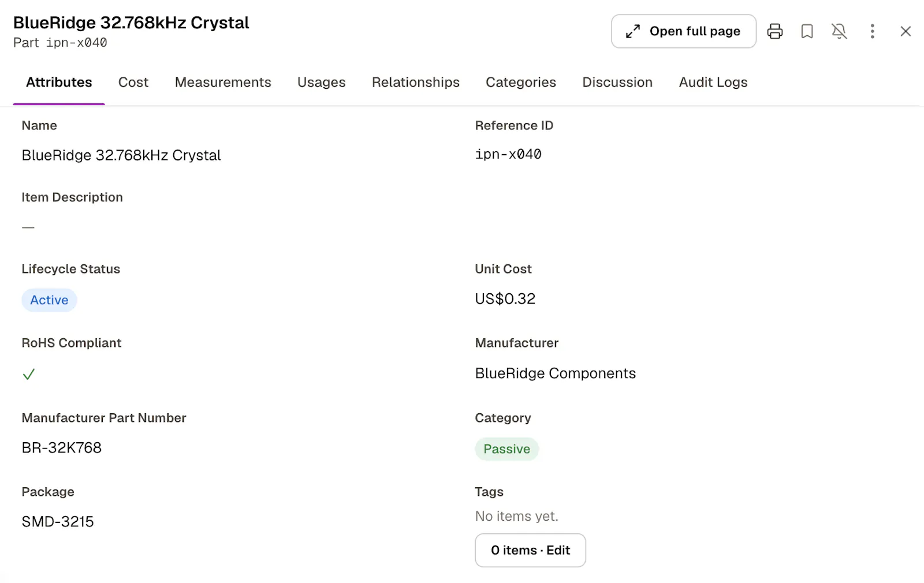Click the Passive category badge
Viewport: 924px width, 583px height.
tap(506, 449)
